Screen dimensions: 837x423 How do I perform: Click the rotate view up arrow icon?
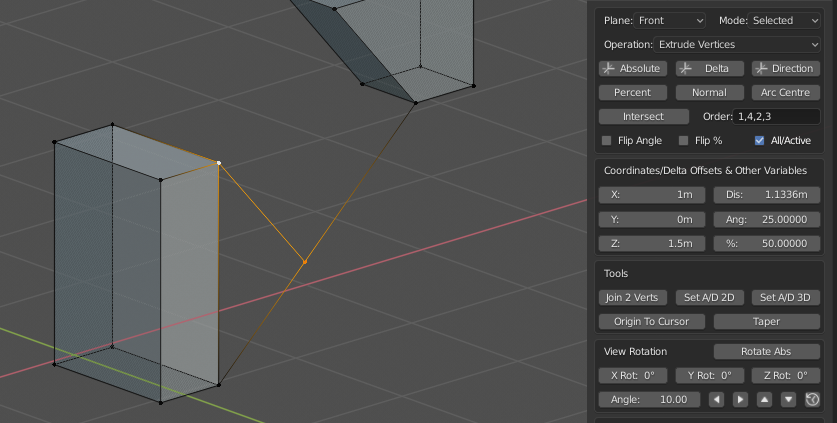pyautogui.click(x=764, y=400)
